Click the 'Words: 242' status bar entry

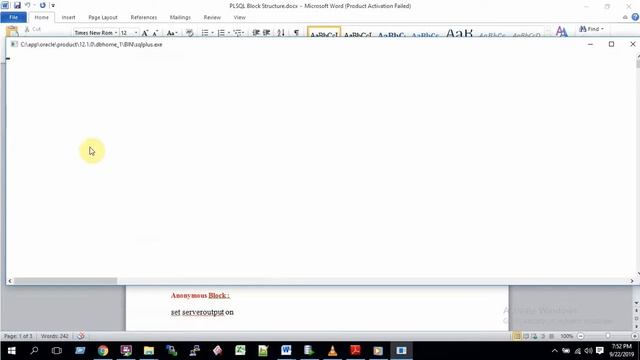click(55, 336)
